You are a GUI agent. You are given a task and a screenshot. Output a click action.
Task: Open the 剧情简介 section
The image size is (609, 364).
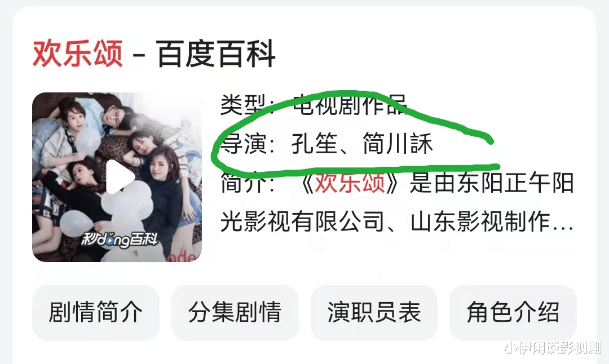(x=95, y=312)
